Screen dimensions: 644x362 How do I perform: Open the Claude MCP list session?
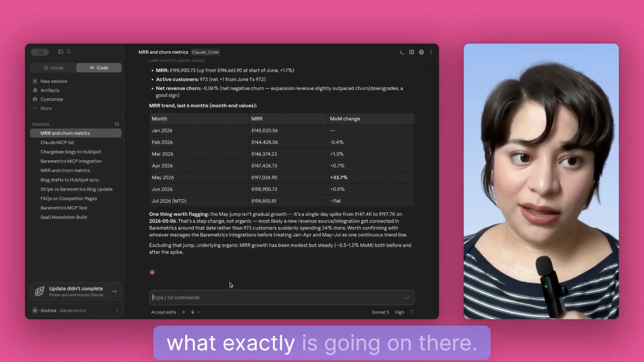(x=76, y=142)
